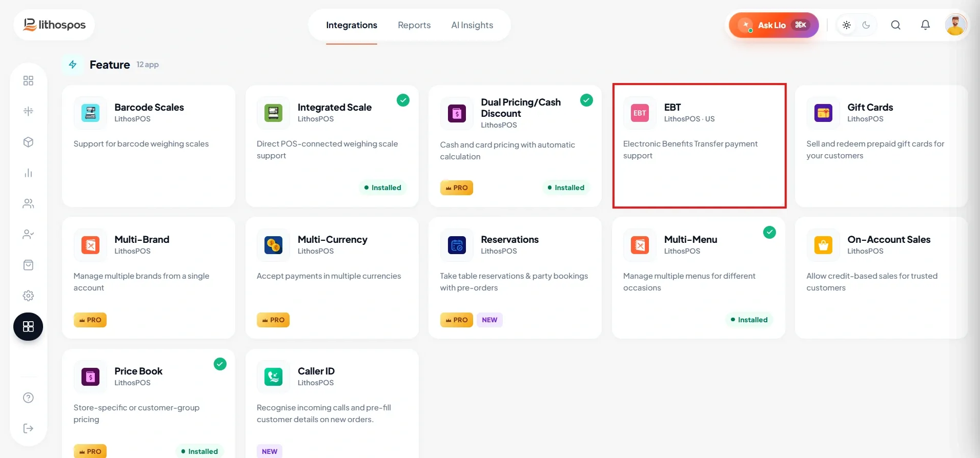Screen dimensions: 980x458
Task: Click the Reservations app icon
Action: (457, 245)
